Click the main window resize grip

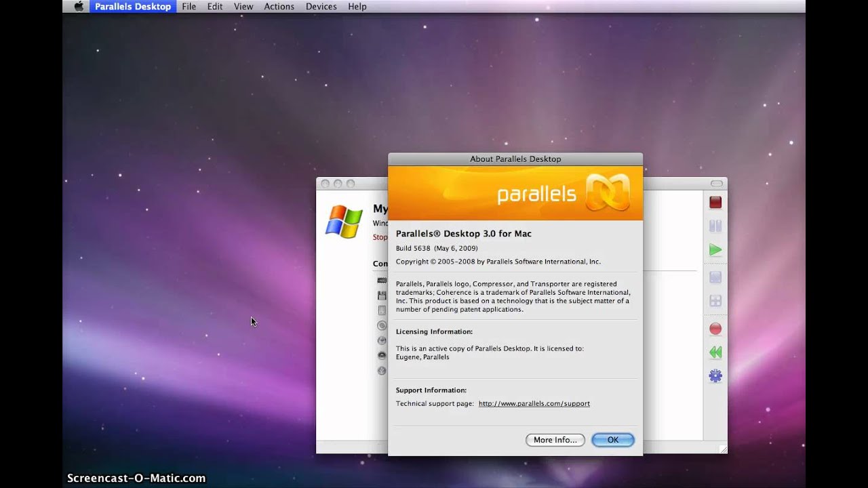[x=723, y=449]
